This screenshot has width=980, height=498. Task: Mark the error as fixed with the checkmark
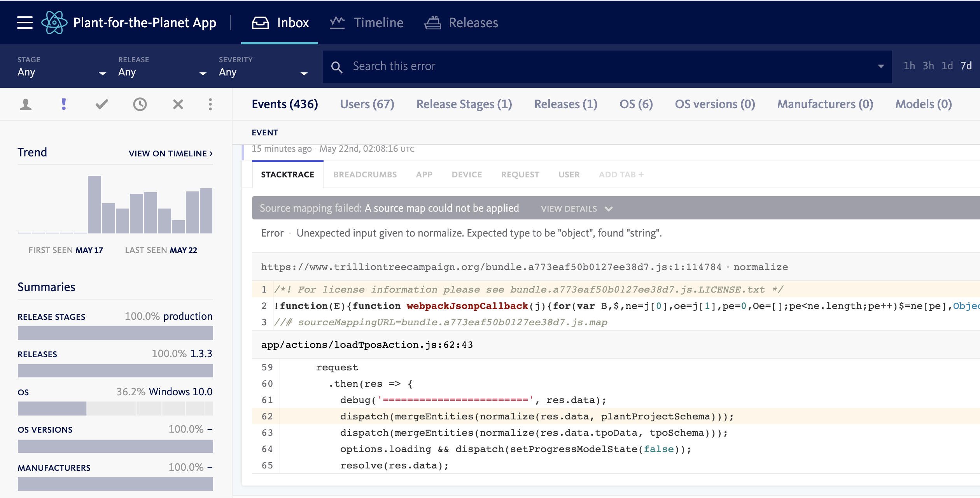(x=101, y=104)
